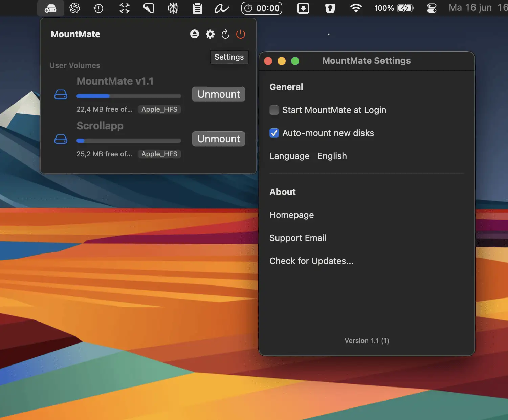The image size is (508, 420).
Task: Open the Homepage link in Settings
Action: 292,215
